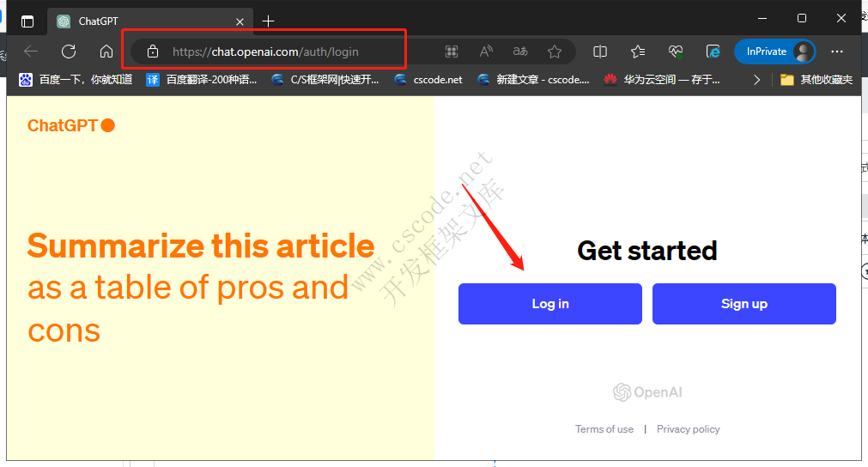Open the InPrivate profile button
This screenshot has height=467, width=868.
click(774, 52)
